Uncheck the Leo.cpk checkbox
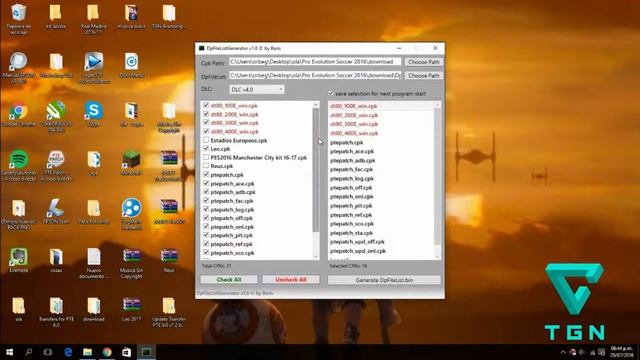640x360 pixels. pyautogui.click(x=206, y=149)
